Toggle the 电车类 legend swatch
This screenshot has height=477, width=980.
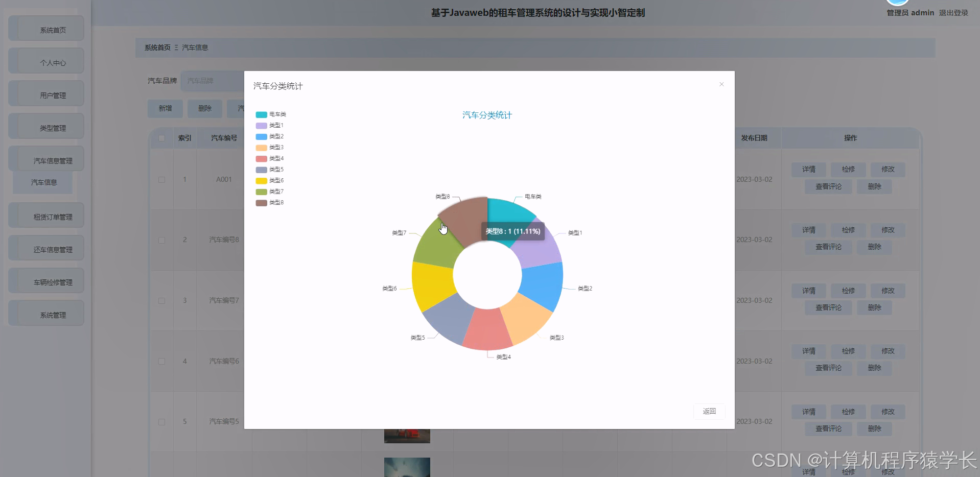pyautogui.click(x=261, y=114)
